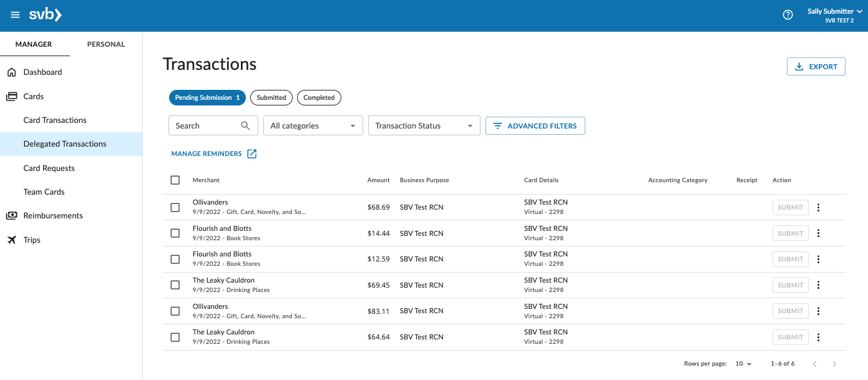868x380 pixels.
Task: Open more options for The Leaky Cauldron $69.45
Action: (x=819, y=285)
